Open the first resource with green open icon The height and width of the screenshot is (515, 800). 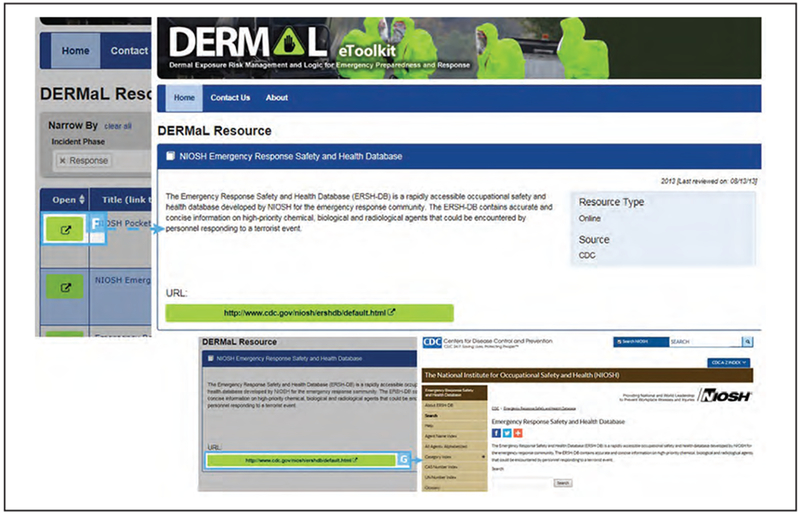click(x=66, y=230)
